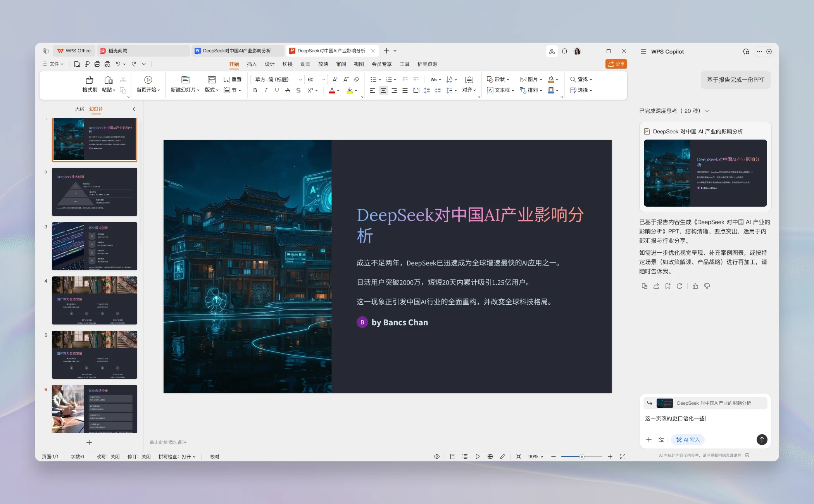
Task: Click the Paste (粘贴) clipboard icon
Action: tap(108, 80)
